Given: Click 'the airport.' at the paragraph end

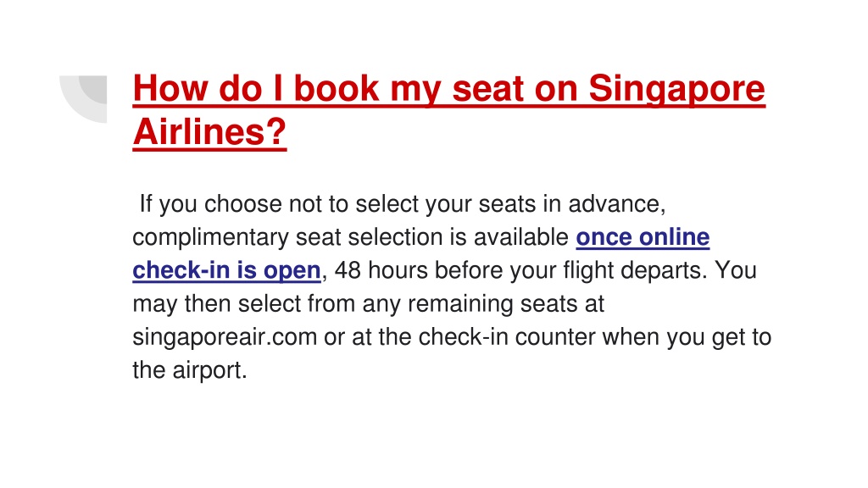Looking at the screenshot, I should coord(190,370).
